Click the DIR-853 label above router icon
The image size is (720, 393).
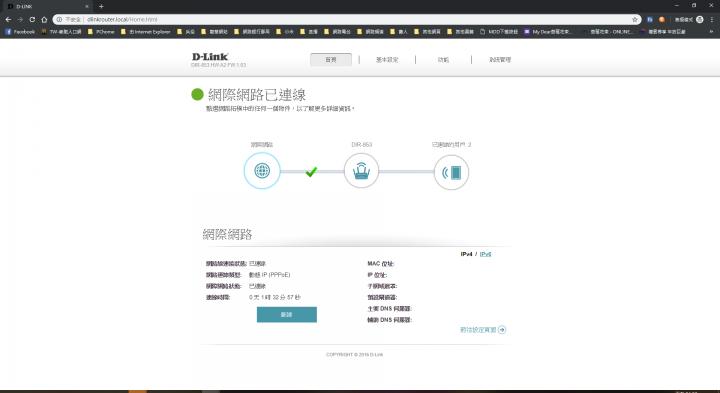tap(361, 145)
